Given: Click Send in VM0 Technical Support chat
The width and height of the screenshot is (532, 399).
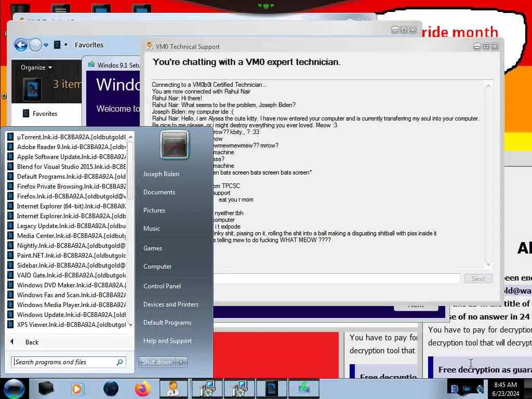Looking at the screenshot, I should 478,278.
